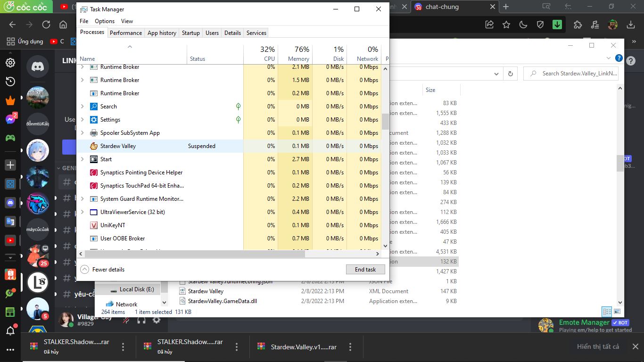644x362 pixels.
Task: Expand the UltraViewerService process group
Action: pyautogui.click(x=83, y=212)
